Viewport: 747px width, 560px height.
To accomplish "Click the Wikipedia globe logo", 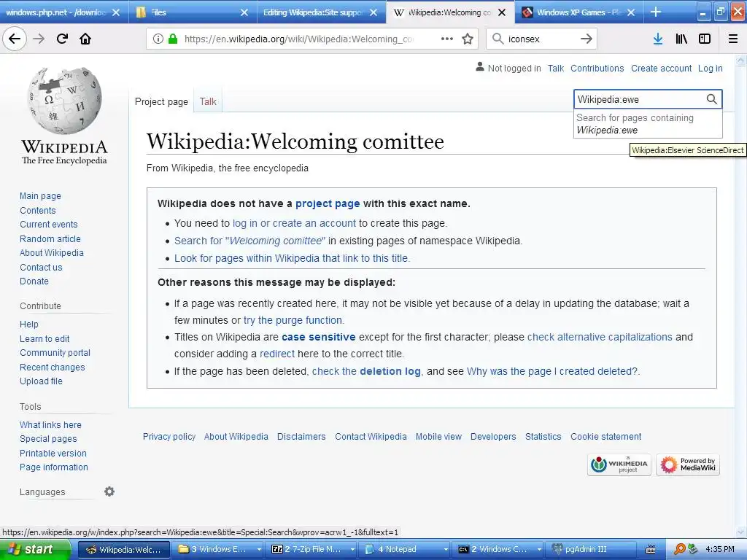I will point(64,101).
